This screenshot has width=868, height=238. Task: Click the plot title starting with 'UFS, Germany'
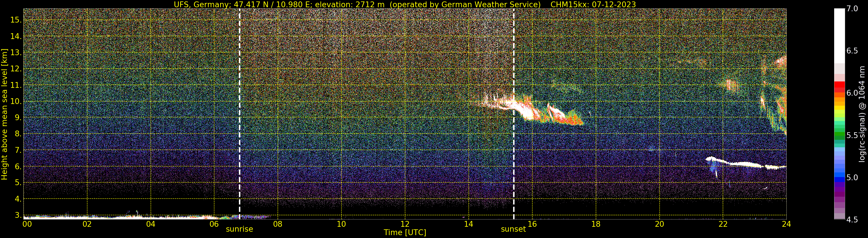point(405,4)
